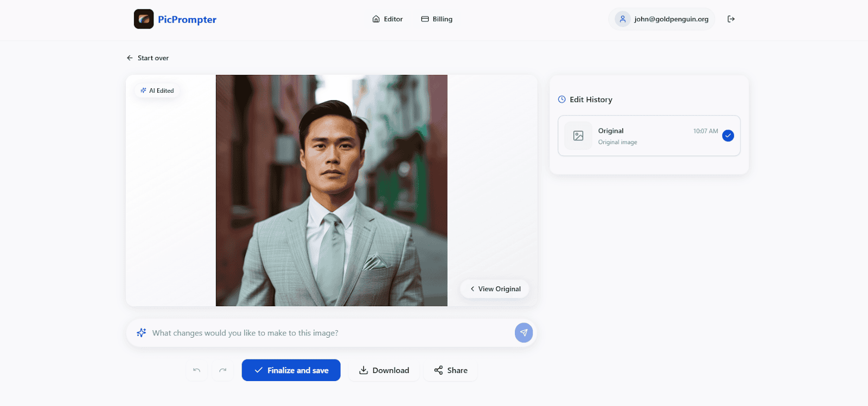Share the edited image
868x406 pixels.
(x=451, y=370)
